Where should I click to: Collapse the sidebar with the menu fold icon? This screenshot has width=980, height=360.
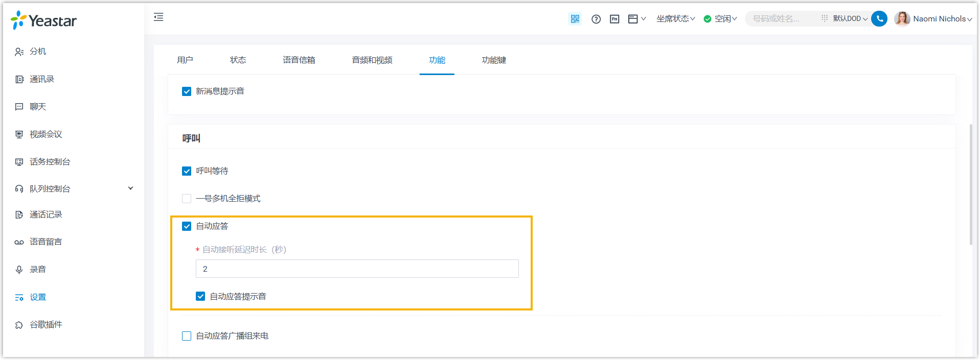click(158, 17)
